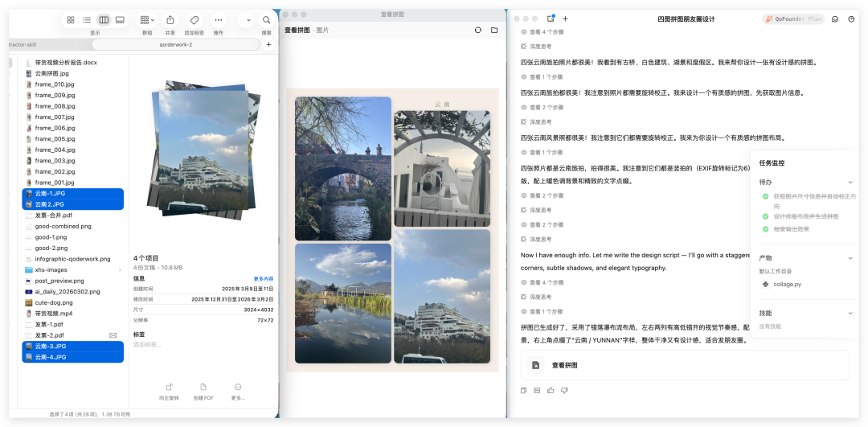The width and height of the screenshot is (868, 427).
Task: Select the 云南 2.JPG file row
Action: [73, 204]
